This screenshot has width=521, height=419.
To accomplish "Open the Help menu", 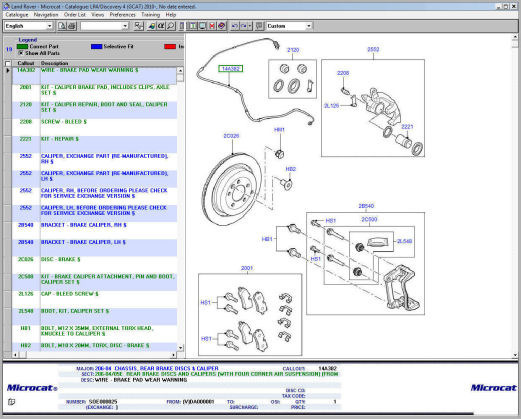I will [171, 15].
